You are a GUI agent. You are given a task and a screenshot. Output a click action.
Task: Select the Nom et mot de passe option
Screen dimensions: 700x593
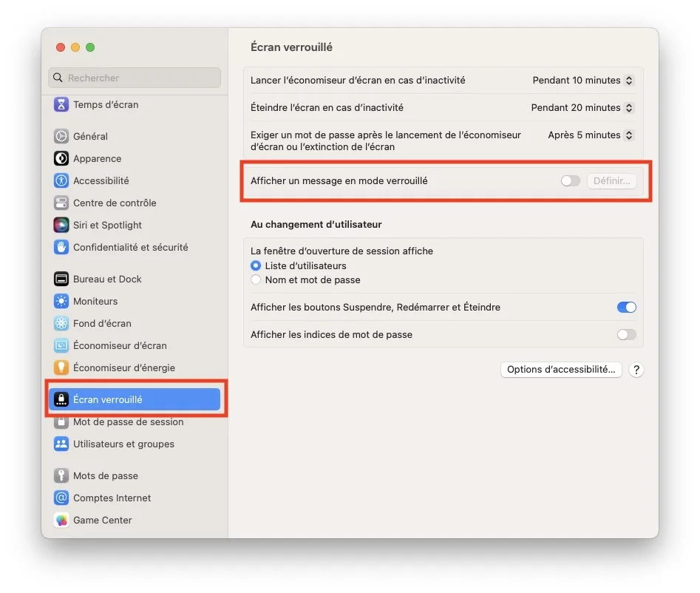pyautogui.click(x=256, y=280)
